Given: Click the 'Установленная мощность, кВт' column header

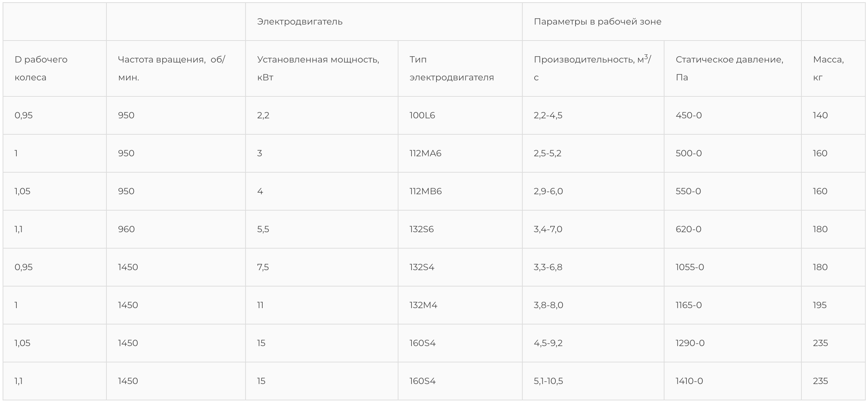Looking at the screenshot, I should click(318, 68).
